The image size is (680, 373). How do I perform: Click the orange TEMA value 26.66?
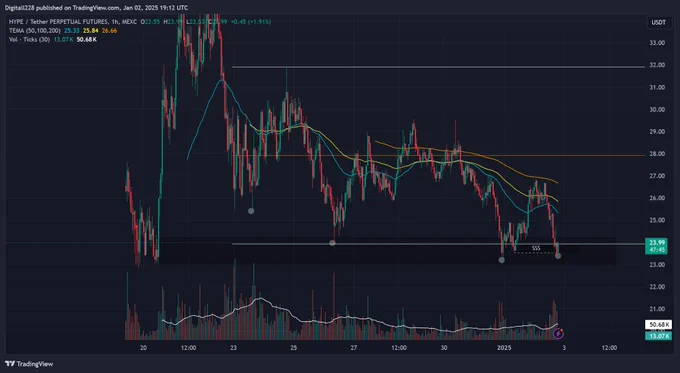coord(109,31)
